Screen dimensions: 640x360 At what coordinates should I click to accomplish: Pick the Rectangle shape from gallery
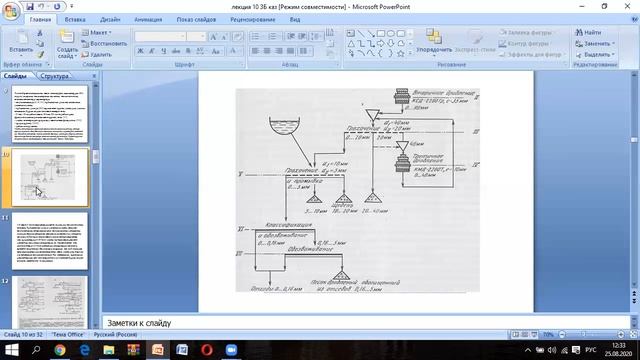[x=381, y=33]
